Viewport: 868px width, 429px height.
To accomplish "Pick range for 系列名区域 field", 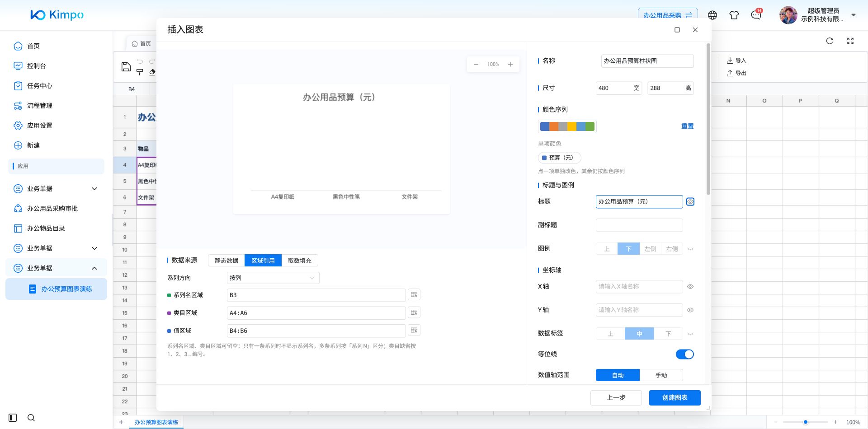I will point(414,295).
